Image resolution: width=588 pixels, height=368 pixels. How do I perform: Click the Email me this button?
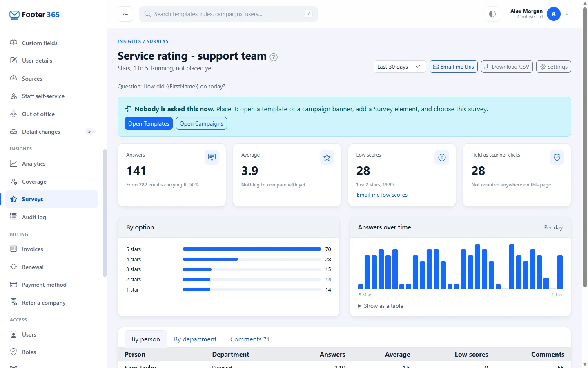[x=453, y=67]
